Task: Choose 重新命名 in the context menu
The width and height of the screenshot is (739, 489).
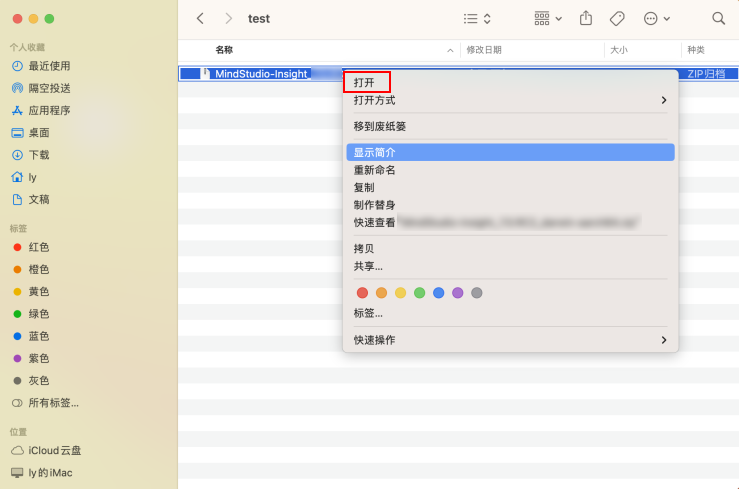Action: [x=510, y=170]
